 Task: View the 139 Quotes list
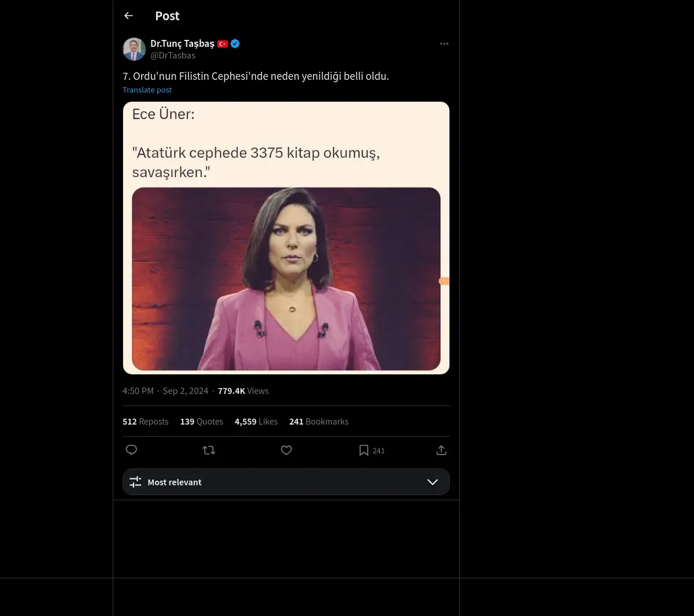[201, 422]
